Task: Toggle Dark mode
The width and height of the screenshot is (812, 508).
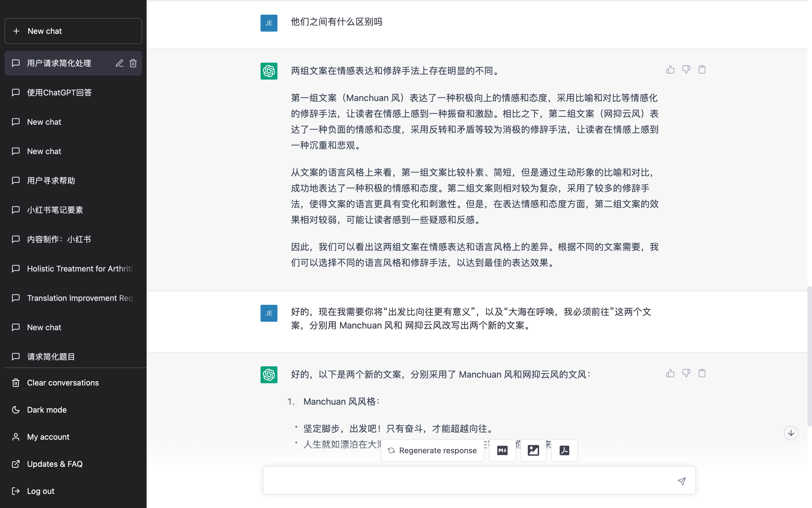Action: [73, 410]
